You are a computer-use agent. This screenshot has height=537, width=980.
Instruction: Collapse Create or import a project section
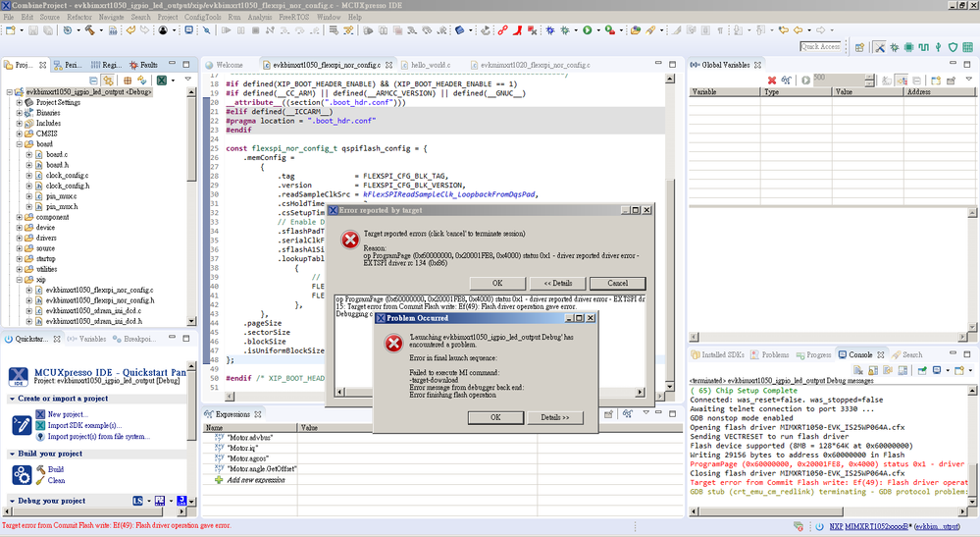(12, 399)
